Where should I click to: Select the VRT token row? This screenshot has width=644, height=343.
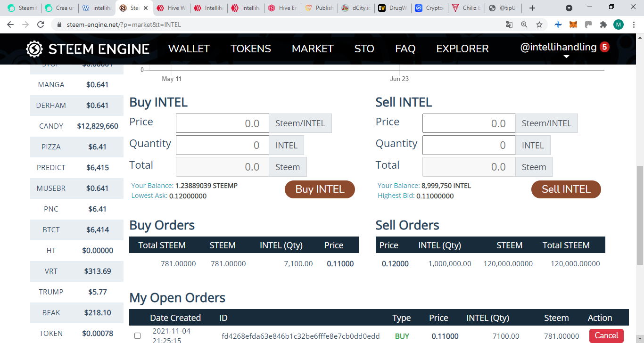[77, 271]
